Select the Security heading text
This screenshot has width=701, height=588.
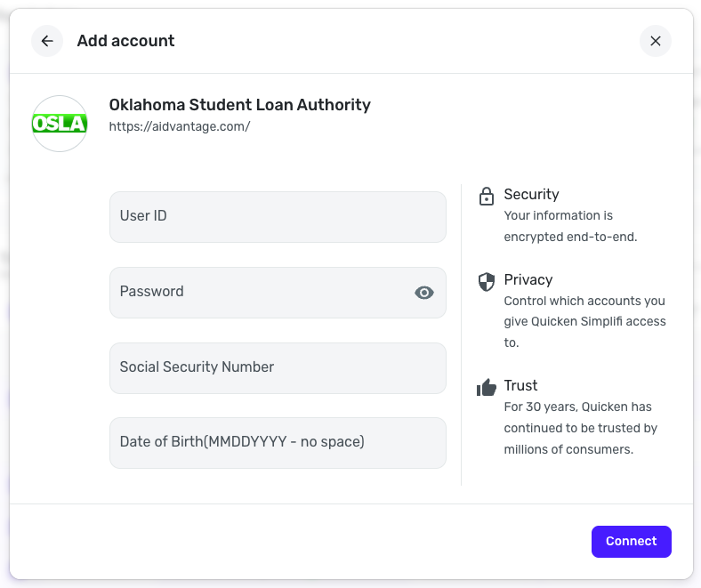(531, 194)
